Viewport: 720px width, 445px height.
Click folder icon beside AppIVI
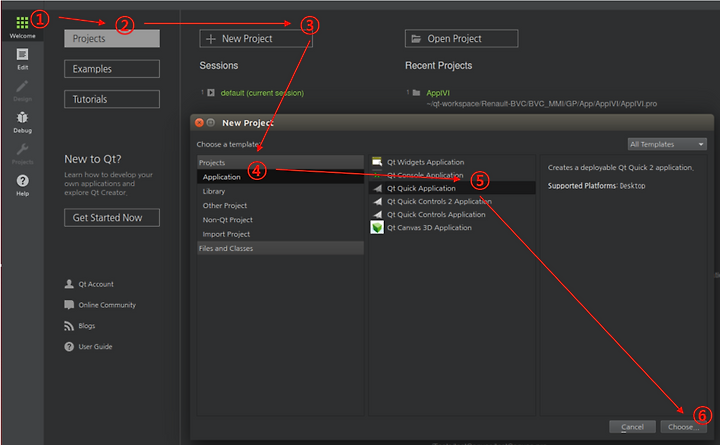pyautogui.click(x=416, y=93)
